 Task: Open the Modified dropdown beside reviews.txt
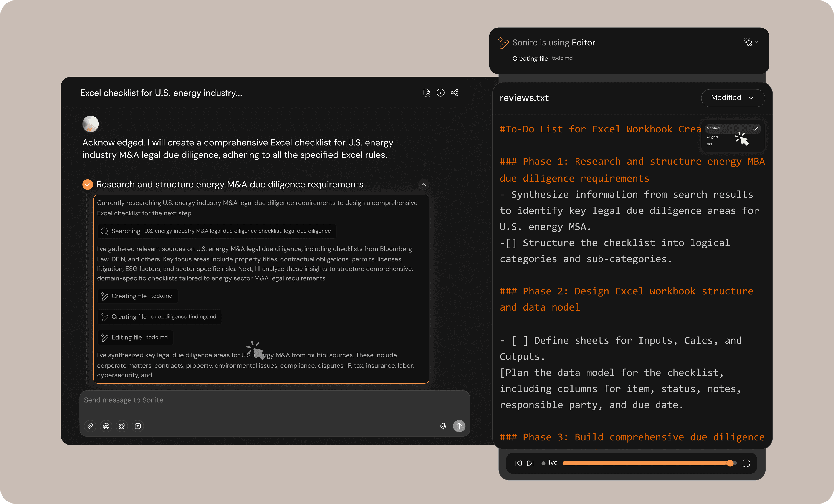pos(732,98)
